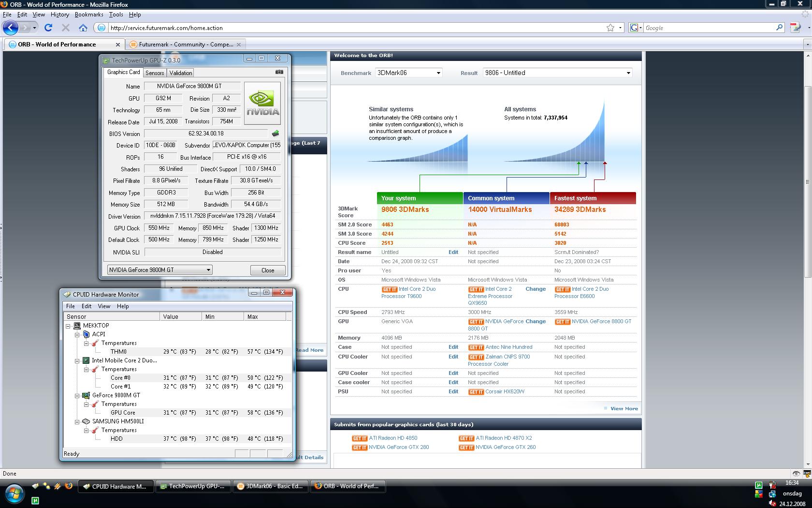This screenshot has height=508, width=812.
Task: Go to the Firefox Home page icon
Action: (83, 28)
